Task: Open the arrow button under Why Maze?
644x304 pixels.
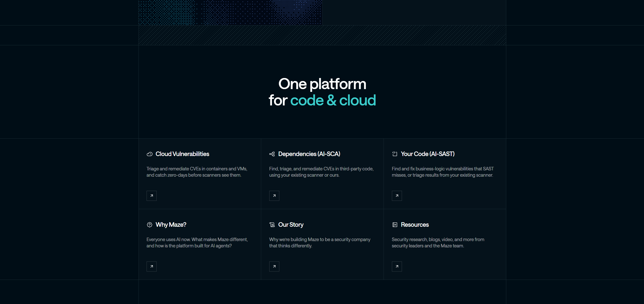Action: 152,267
